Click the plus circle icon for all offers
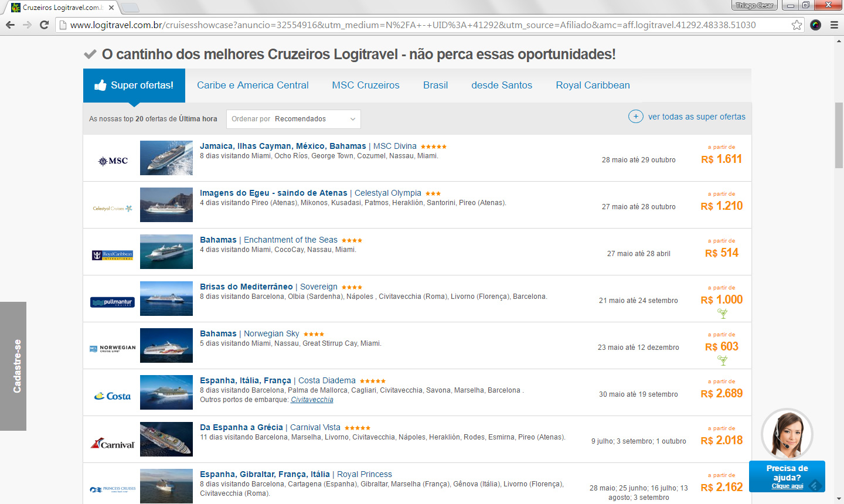844x504 pixels. pyautogui.click(x=636, y=117)
